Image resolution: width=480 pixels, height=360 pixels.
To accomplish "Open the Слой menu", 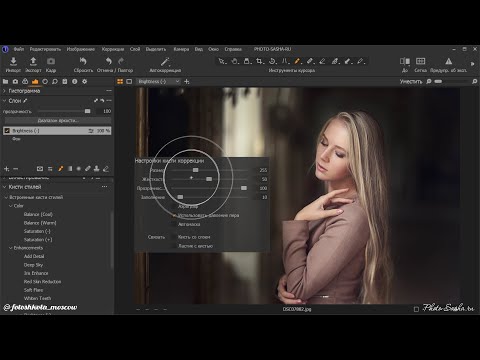I will 135,49.
